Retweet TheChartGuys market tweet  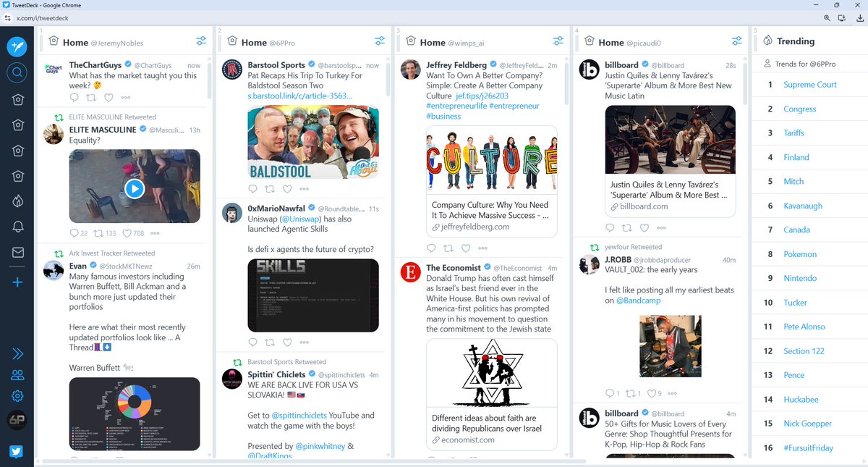(x=91, y=96)
